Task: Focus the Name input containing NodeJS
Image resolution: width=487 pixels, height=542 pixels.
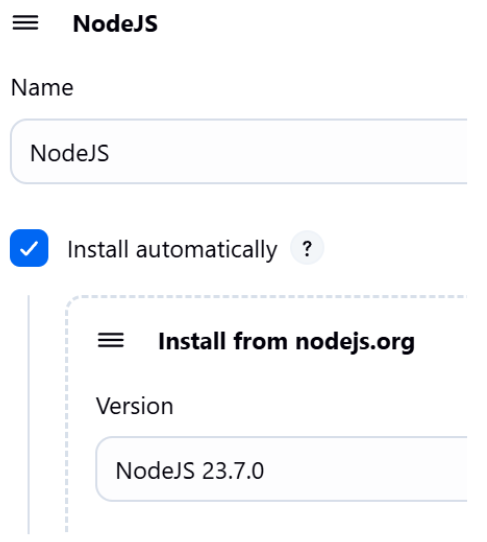Action: (239, 151)
